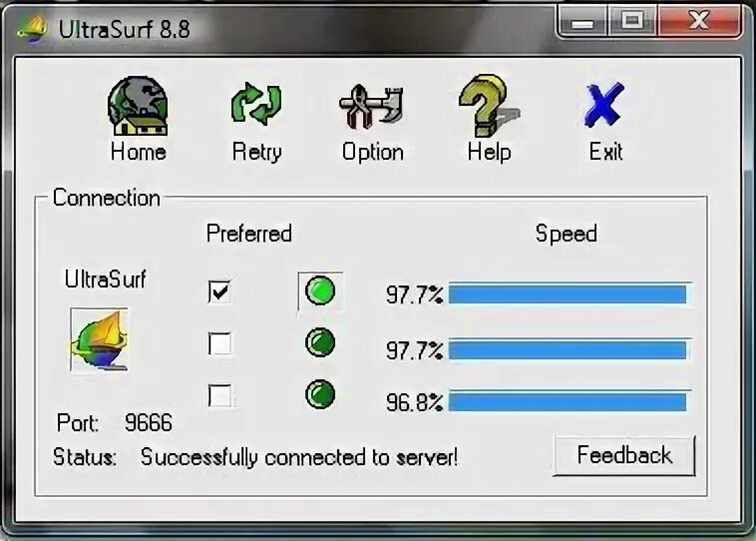This screenshot has width=756, height=541.
Task: Click the Option text label
Action: [373, 152]
